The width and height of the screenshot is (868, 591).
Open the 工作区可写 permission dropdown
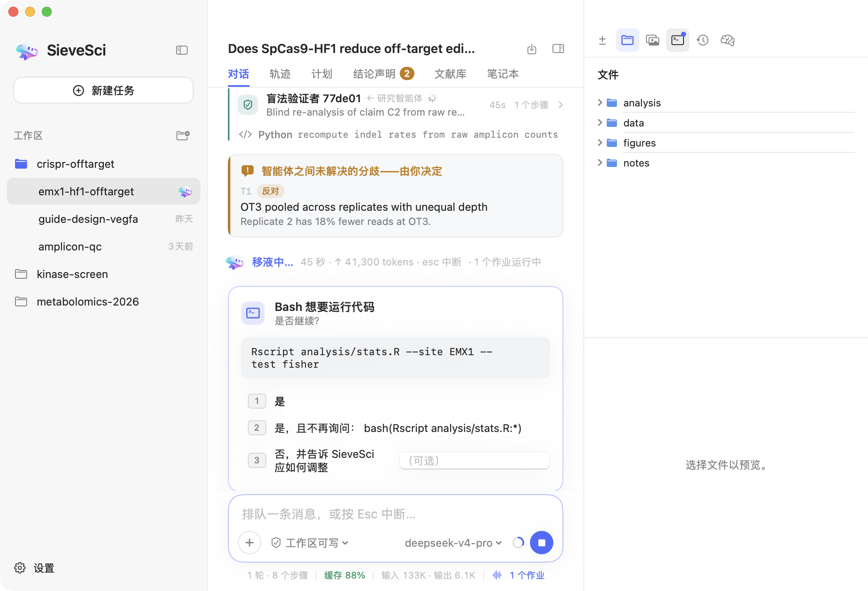point(310,543)
